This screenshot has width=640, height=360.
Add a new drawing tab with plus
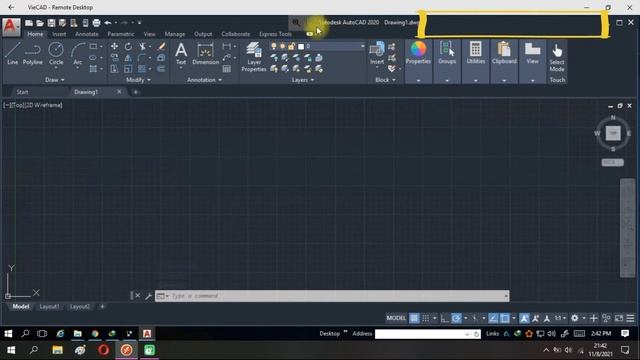click(x=136, y=92)
